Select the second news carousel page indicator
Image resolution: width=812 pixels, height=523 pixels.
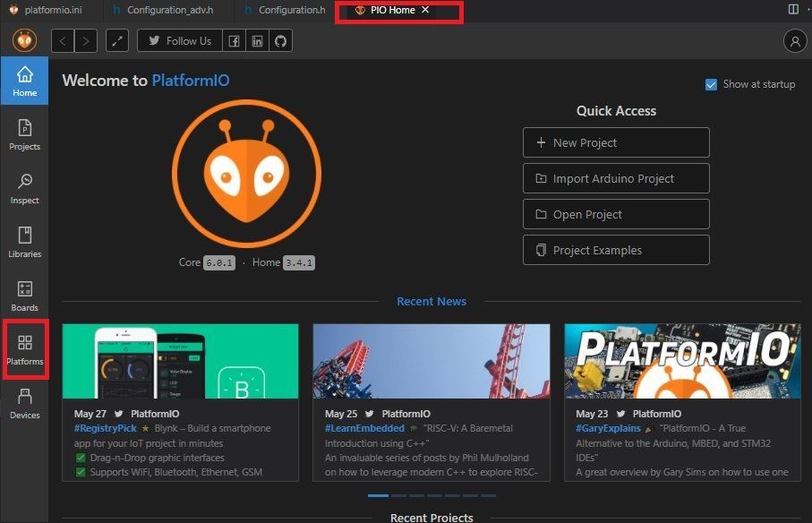click(x=398, y=495)
